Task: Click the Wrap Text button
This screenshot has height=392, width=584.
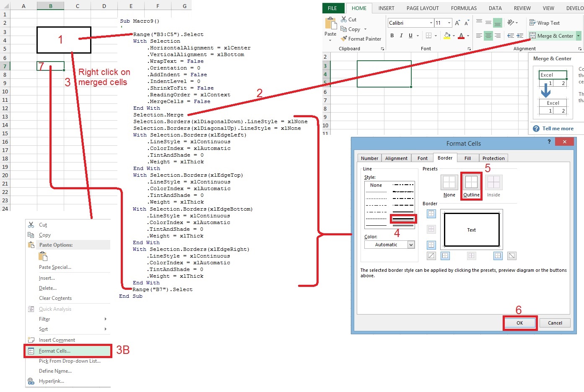Action: [544, 23]
